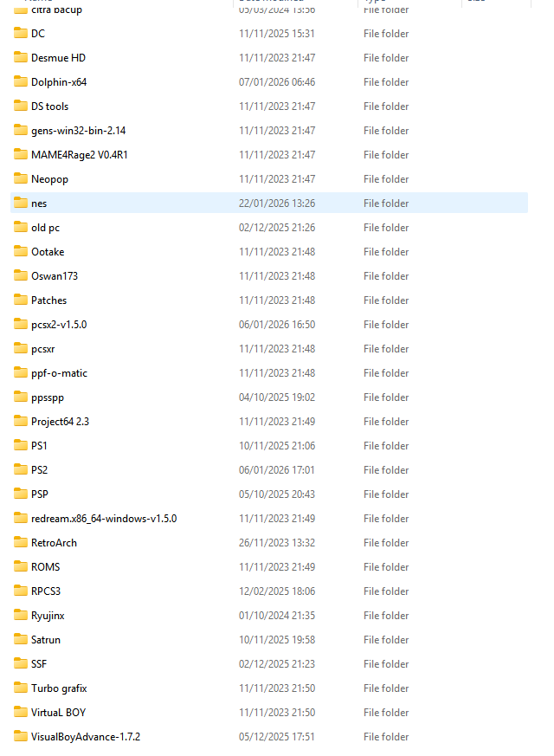Click the folder name MAME4Rage2 V0.4R1
Viewport: 554px width, 756px height.
[80, 155]
